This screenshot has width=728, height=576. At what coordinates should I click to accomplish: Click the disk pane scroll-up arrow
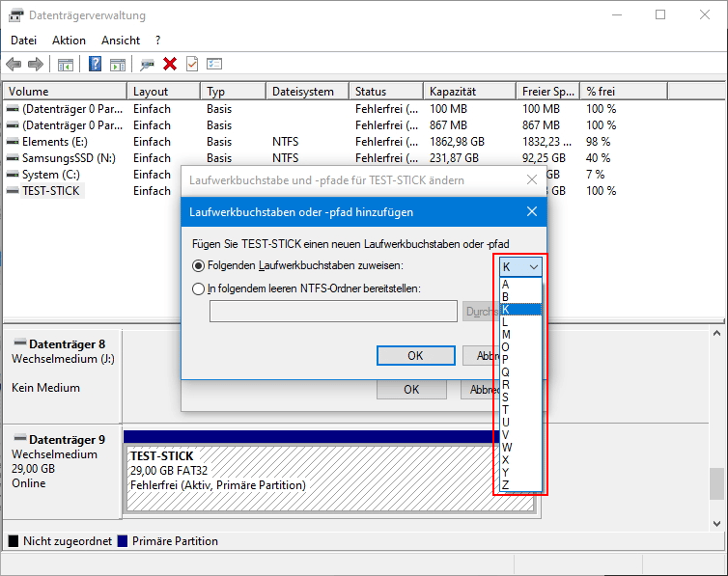pos(716,333)
